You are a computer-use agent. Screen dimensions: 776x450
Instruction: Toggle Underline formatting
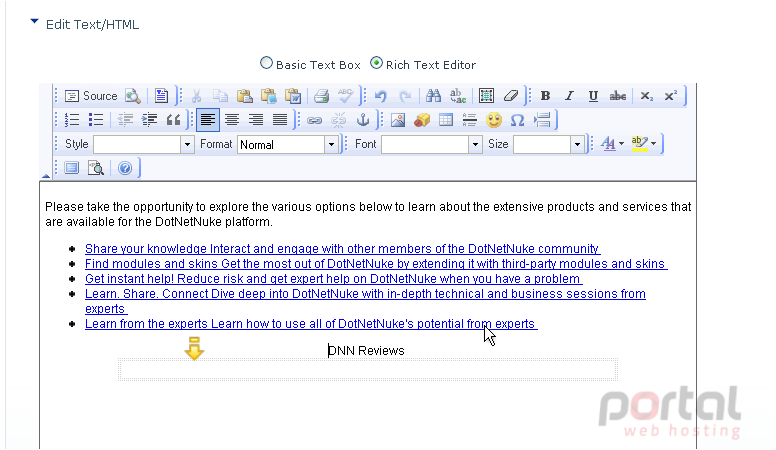[593, 96]
